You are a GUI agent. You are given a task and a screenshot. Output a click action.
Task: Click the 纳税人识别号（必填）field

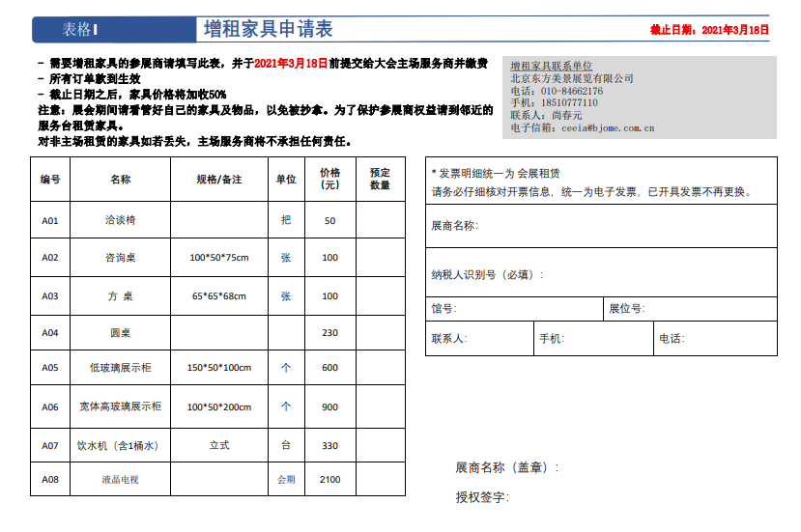click(x=657, y=274)
